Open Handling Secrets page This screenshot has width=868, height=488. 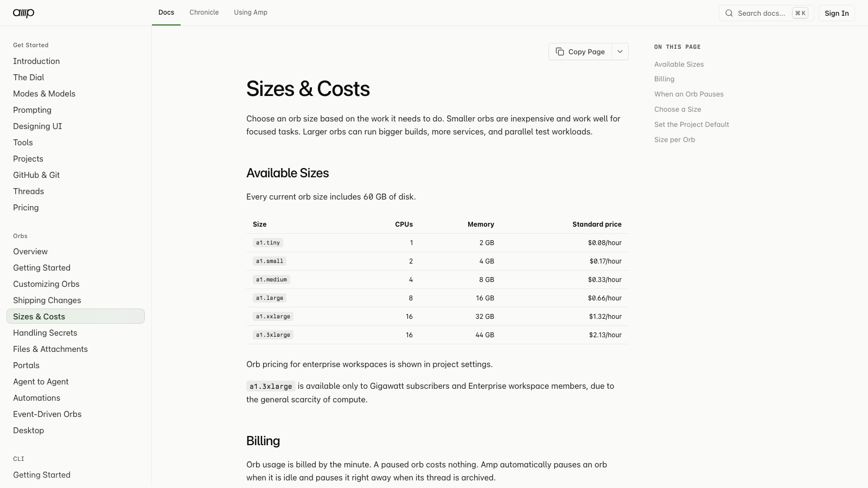pyautogui.click(x=45, y=333)
